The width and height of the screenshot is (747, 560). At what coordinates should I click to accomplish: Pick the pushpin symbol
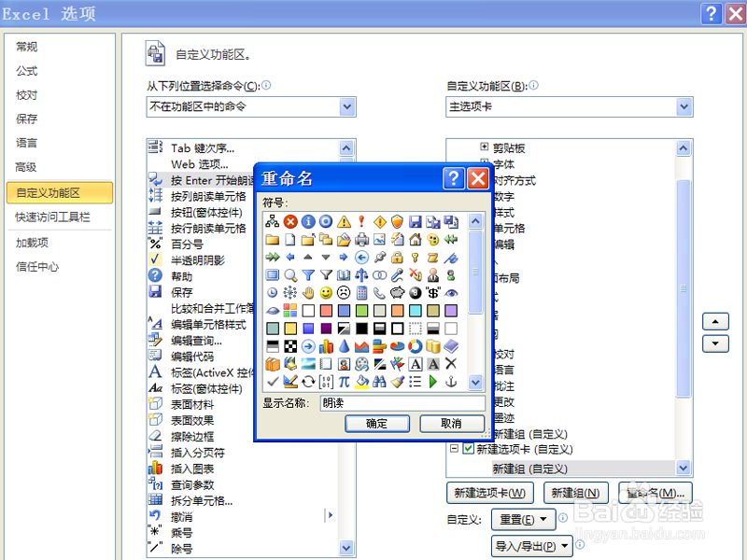click(x=380, y=258)
